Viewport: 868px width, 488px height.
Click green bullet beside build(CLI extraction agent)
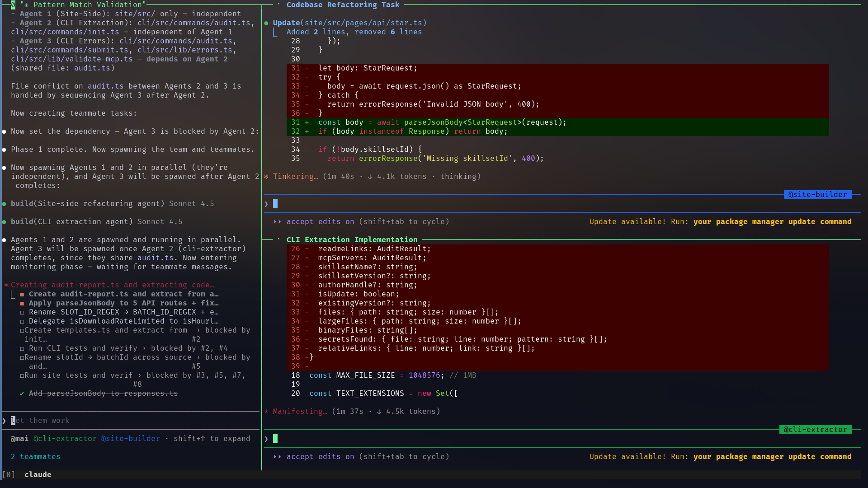point(4,222)
